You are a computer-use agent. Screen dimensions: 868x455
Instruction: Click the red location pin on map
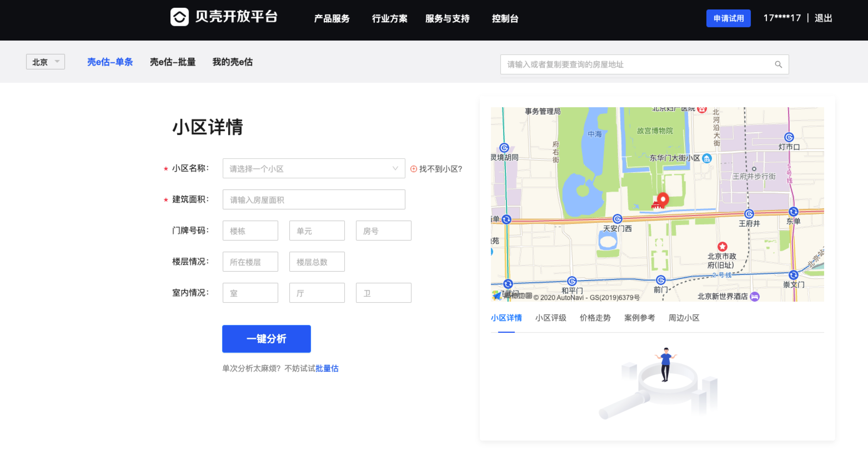point(663,199)
